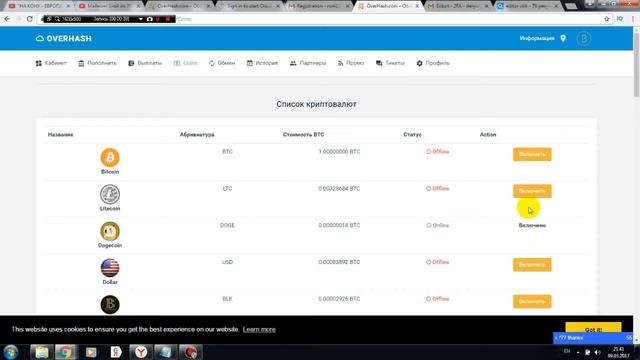Click the location pin icon in header
The image size is (640, 360).
(563, 38)
